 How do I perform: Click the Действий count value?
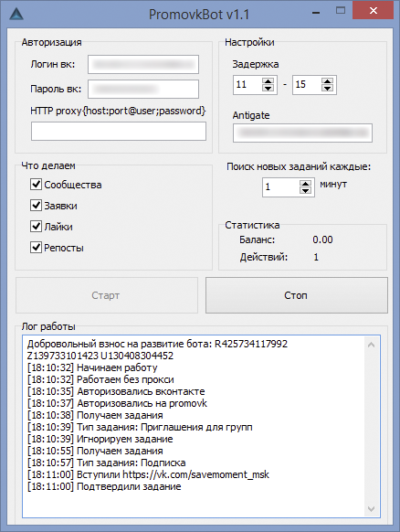[316, 257]
